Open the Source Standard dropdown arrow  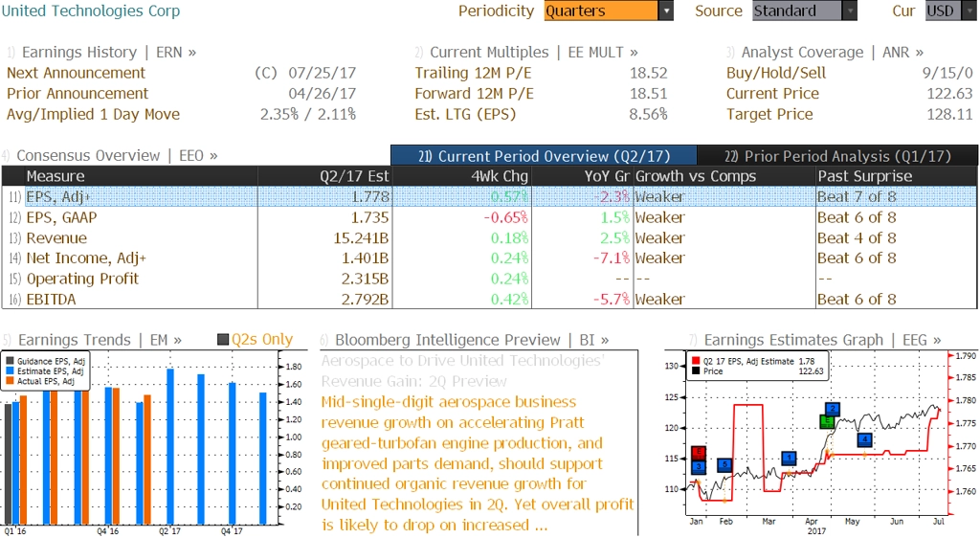[x=850, y=11]
